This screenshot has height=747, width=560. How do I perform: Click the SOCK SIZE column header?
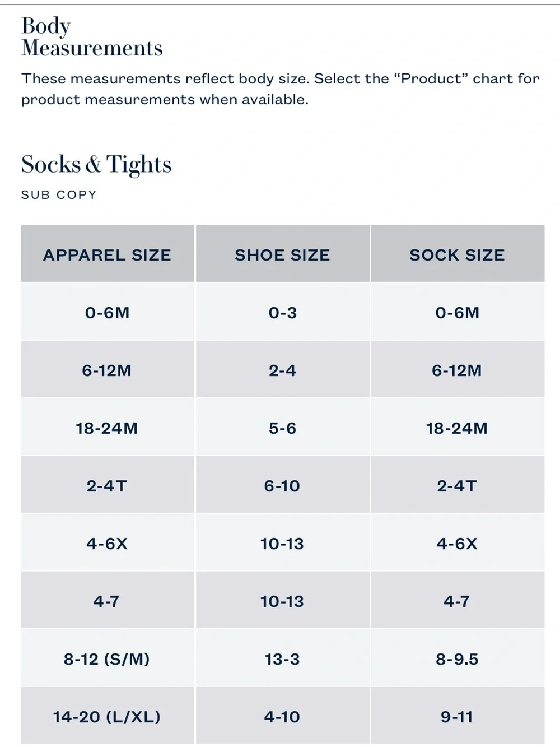point(458,254)
